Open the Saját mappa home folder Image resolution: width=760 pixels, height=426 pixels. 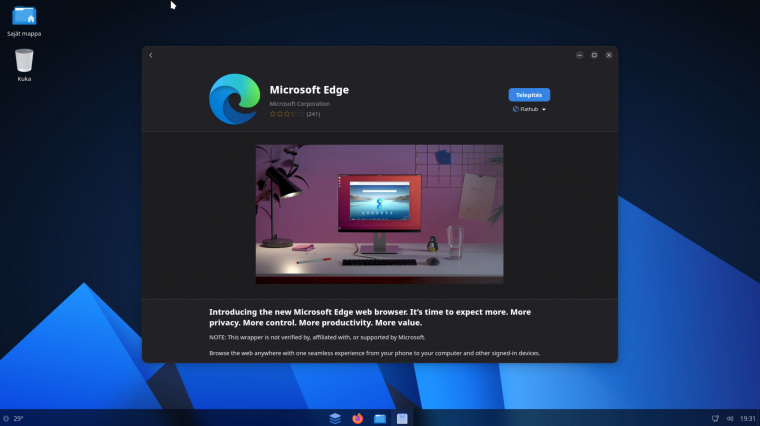click(x=24, y=21)
